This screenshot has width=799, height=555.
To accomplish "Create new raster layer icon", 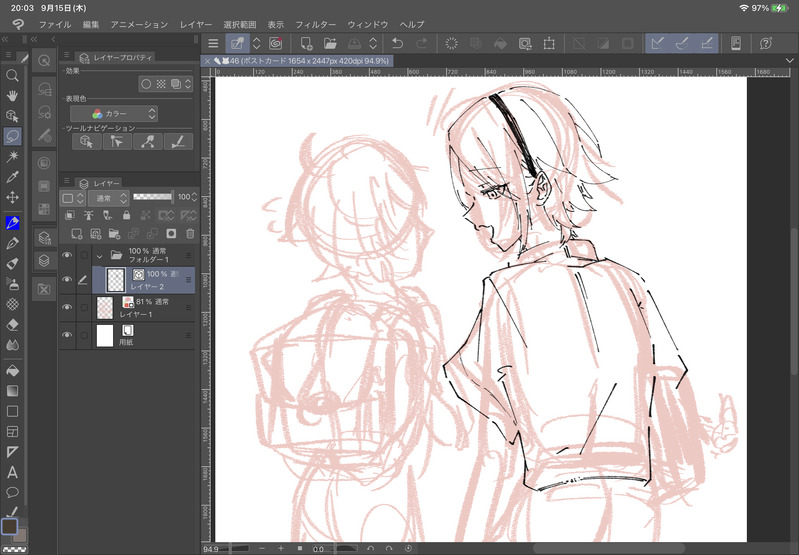I will point(76,234).
